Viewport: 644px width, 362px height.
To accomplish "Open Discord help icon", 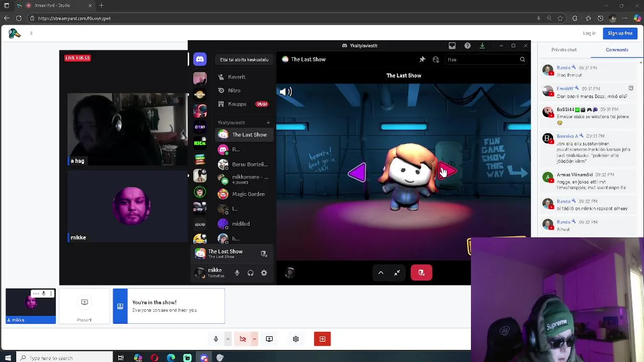I will click(x=467, y=46).
